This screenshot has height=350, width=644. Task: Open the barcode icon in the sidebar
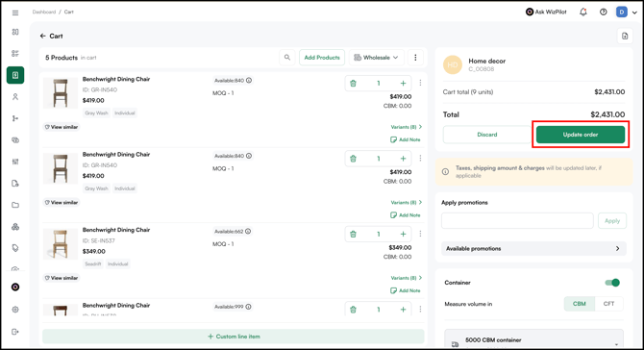[15, 162]
